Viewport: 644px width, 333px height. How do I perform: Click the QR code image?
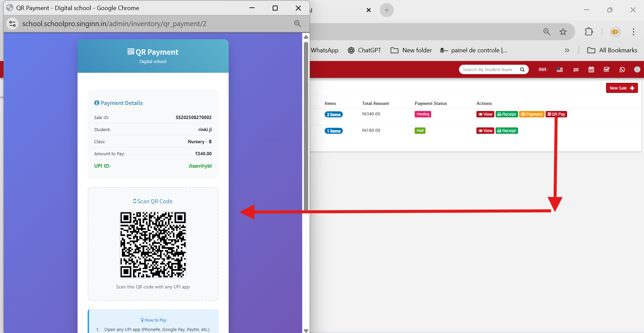pos(153,244)
